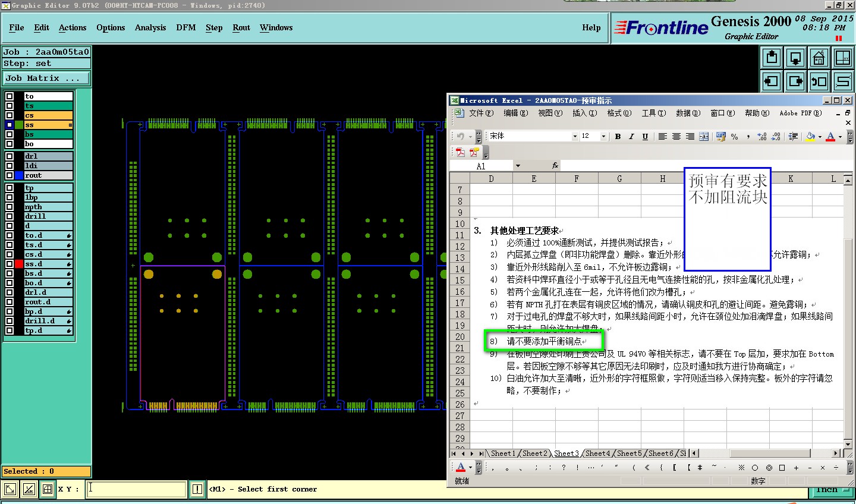Viewport: 856px width, 504px height.
Task: Expand the Excel Name Box dropdown arrow
Action: [518, 166]
